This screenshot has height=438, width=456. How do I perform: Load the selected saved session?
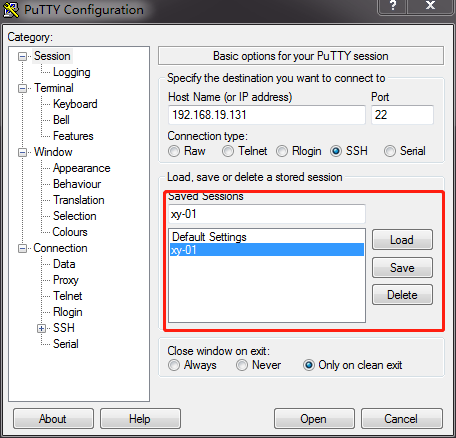[402, 240]
